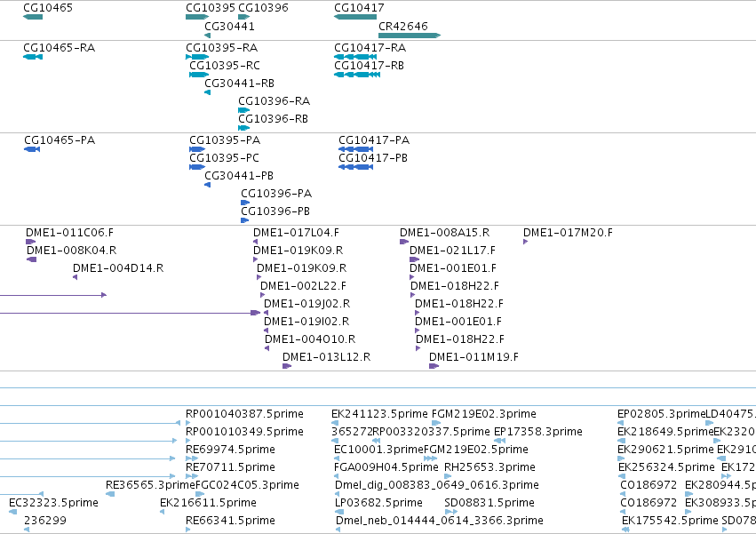Select EST label SD08831.5prime
The image size is (756, 534).
(489, 503)
